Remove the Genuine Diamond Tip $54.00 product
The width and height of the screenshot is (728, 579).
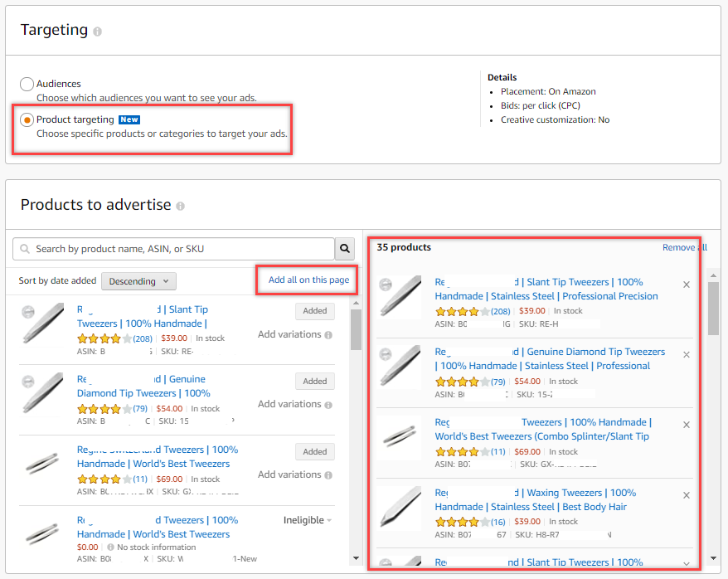[x=687, y=355]
